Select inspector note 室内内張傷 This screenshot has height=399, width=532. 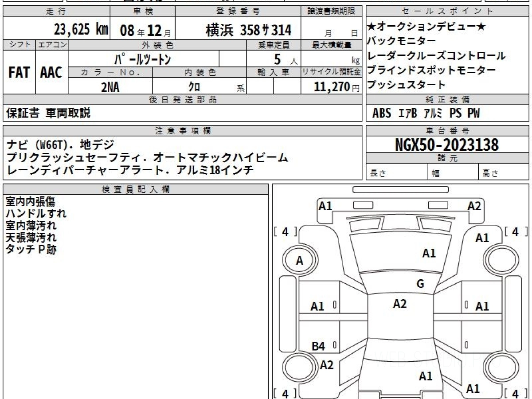30,202
